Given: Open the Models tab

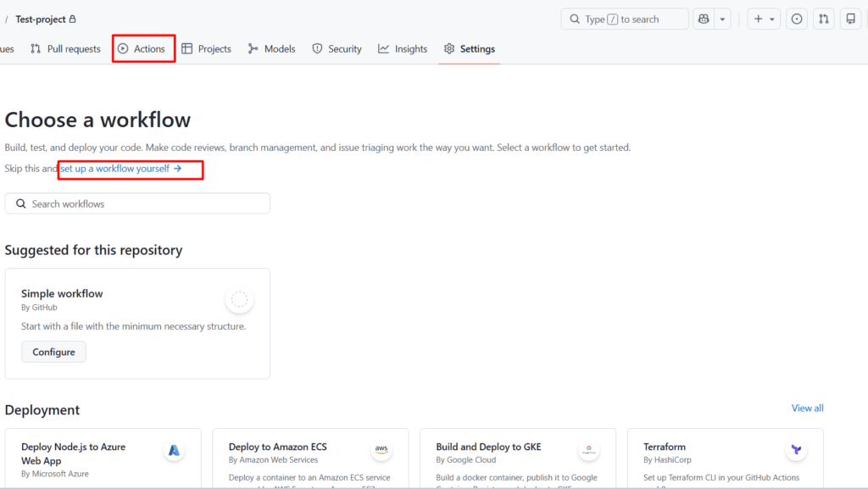Looking at the screenshot, I should click(272, 48).
